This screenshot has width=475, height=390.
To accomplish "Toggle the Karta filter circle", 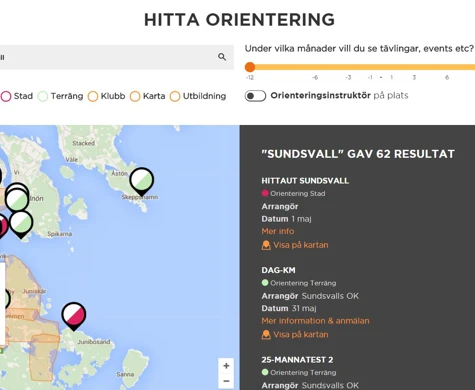I will click(x=135, y=96).
